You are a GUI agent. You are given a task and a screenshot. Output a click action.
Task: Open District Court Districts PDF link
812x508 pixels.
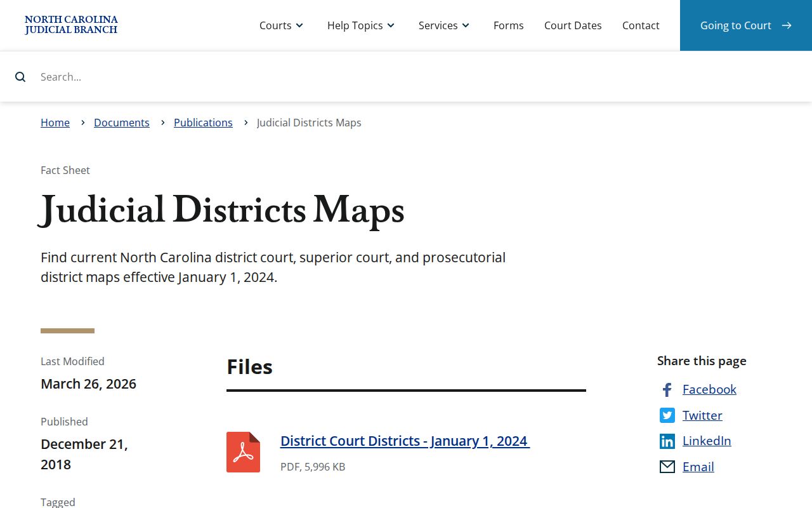pyautogui.click(x=405, y=441)
